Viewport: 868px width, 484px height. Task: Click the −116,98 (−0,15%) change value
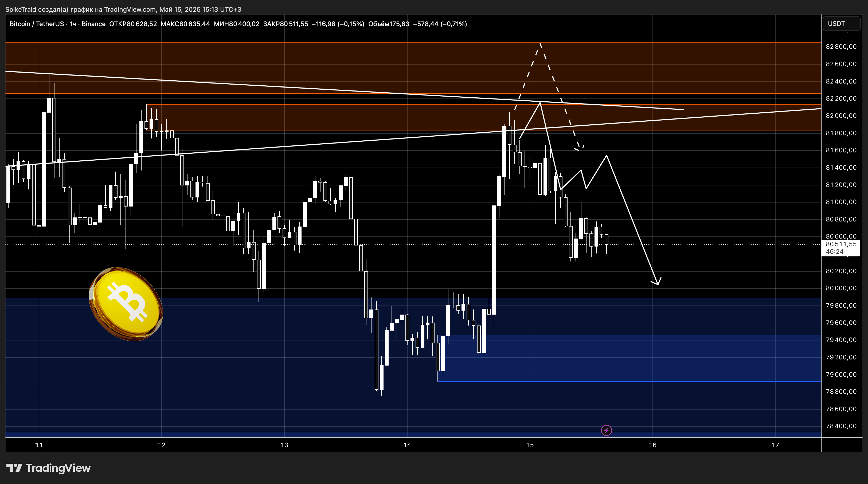[x=338, y=24]
